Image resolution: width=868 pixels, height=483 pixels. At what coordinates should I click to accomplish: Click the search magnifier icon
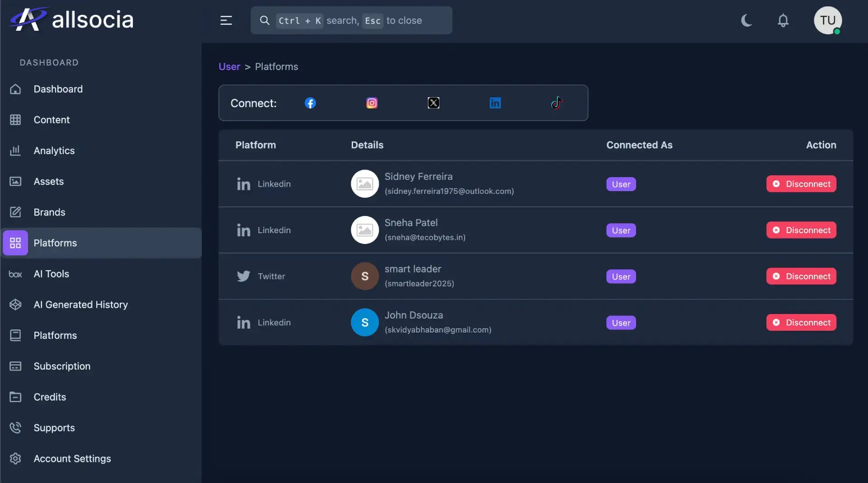coord(264,21)
